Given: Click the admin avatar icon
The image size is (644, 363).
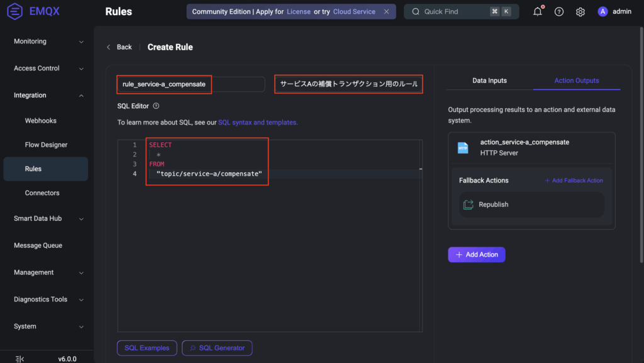Looking at the screenshot, I should (x=602, y=12).
